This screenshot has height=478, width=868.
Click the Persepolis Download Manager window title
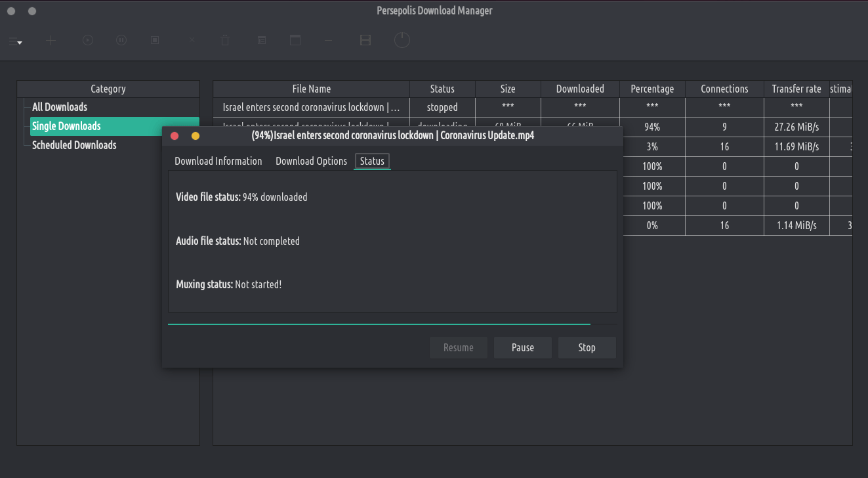tap(434, 11)
